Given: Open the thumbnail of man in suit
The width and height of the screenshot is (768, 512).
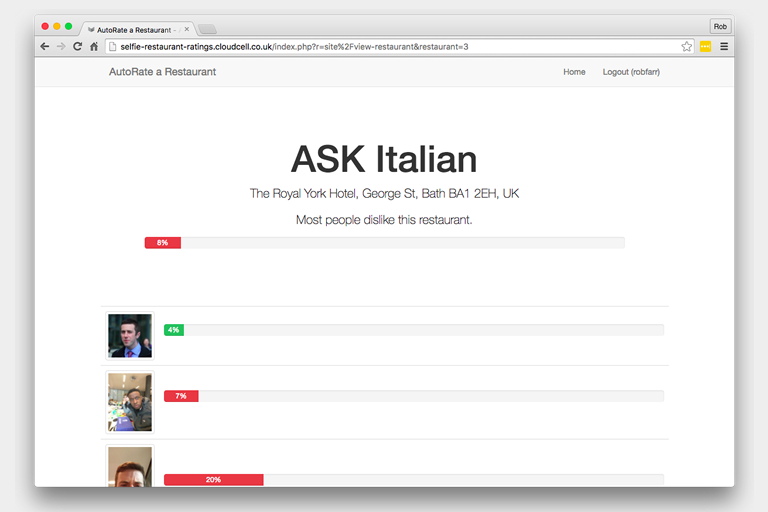Looking at the screenshot, I should (x=130, y=336).
